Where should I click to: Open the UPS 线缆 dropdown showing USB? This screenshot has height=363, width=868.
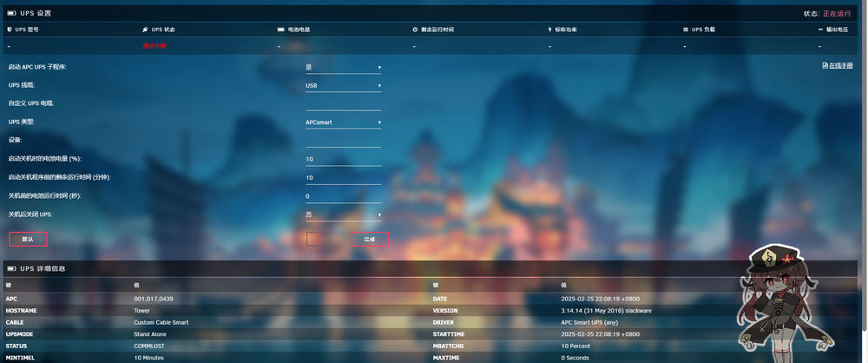point(343,86)
